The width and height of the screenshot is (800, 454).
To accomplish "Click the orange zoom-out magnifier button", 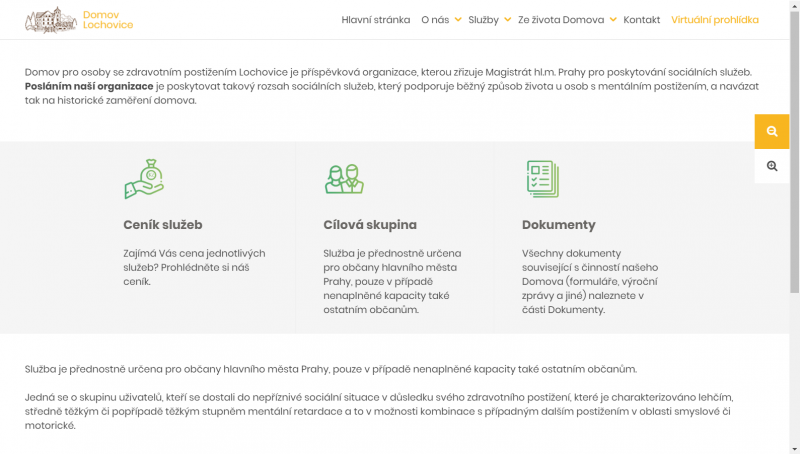I will (771, 131).
